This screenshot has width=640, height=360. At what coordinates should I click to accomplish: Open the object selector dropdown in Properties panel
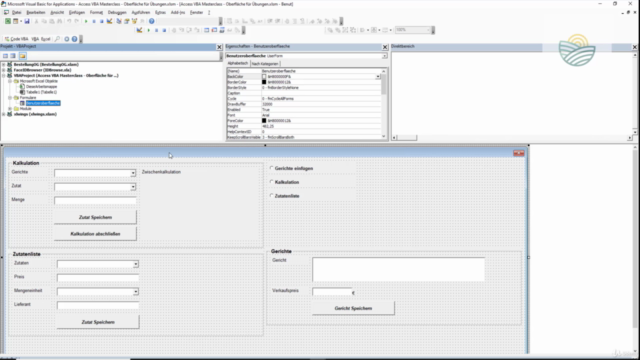[384, 56]
